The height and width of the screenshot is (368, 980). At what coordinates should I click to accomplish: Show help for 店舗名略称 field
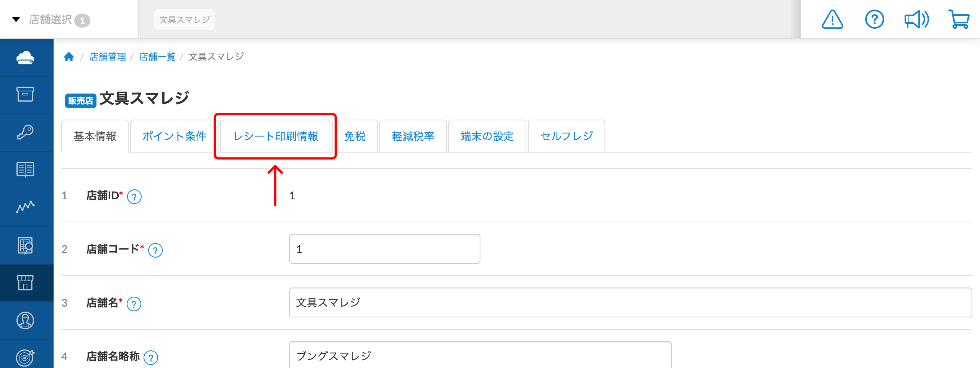coord(151,358)
